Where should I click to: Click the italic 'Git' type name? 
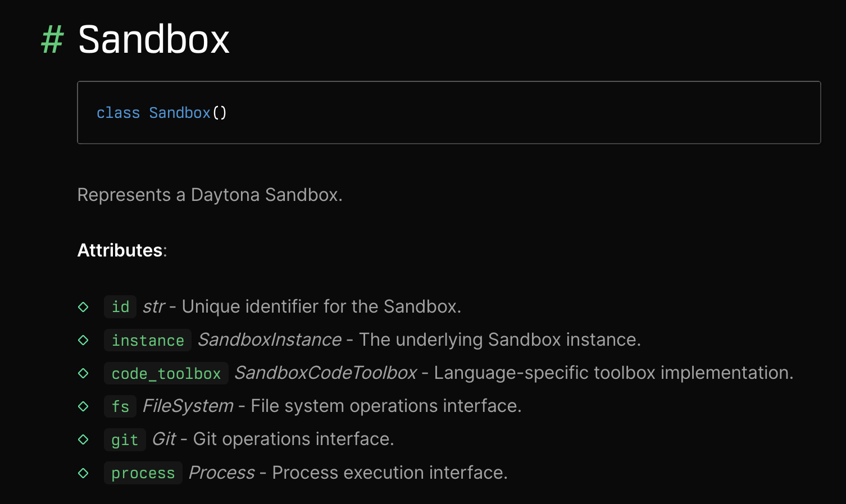coord(164,439)
